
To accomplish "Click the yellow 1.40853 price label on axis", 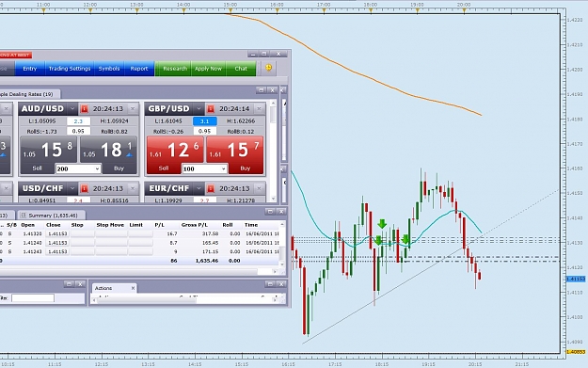I will [575, 352].
